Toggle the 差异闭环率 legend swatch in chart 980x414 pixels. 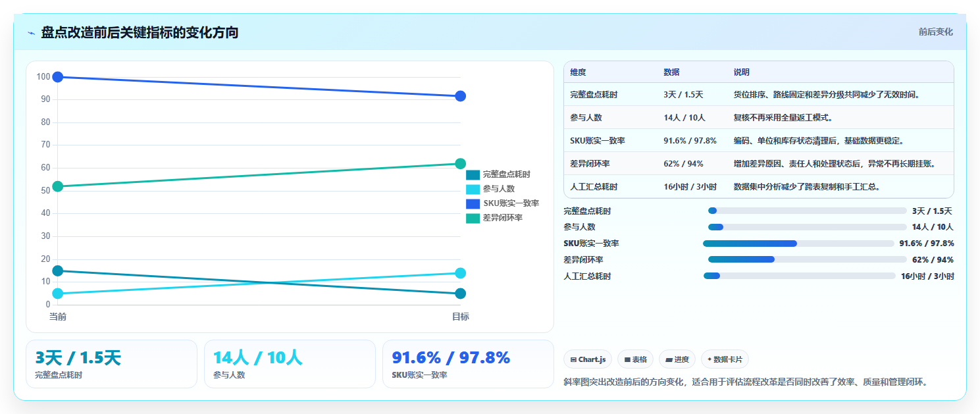pyautogui.click(x=473, y=218)
